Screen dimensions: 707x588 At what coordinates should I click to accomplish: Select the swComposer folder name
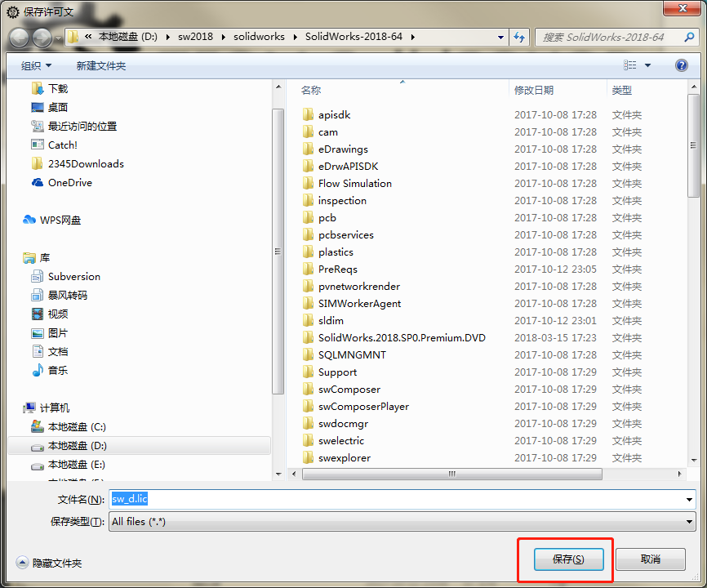point(349,390)
